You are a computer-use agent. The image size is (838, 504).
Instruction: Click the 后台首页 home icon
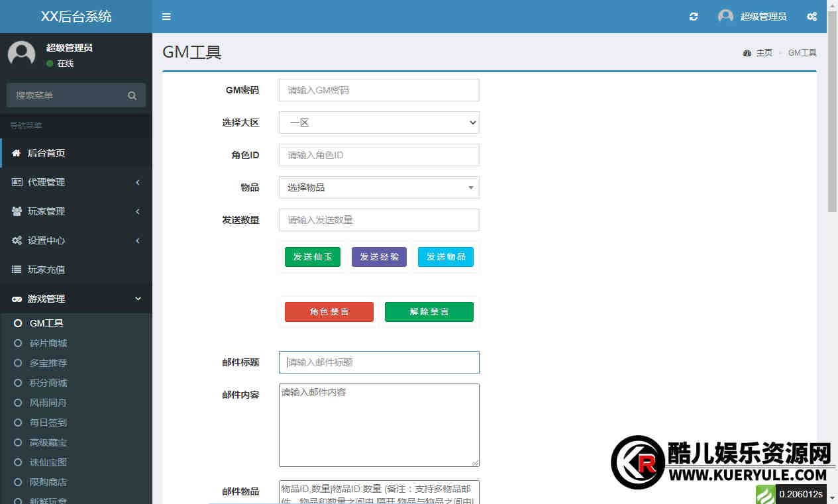click(17, 153)
